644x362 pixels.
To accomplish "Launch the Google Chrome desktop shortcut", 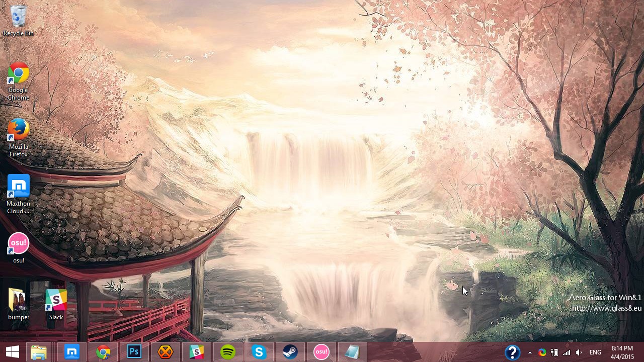I will tap(19, 81).
